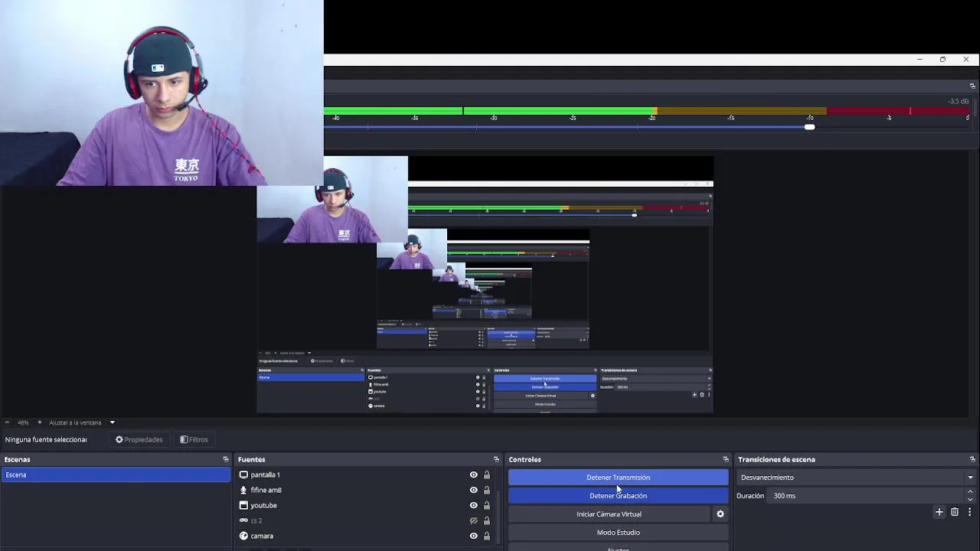Minimize the OBS window
Image resolution: width=980 pixels, height=551 pixels.
920,59
